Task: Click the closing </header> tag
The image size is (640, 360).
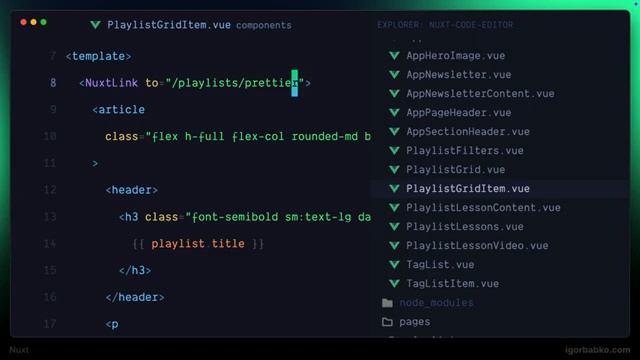Action: coord(135,298)
